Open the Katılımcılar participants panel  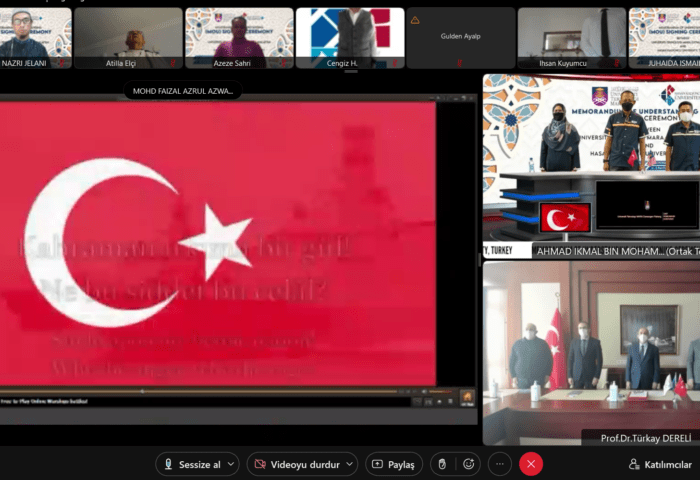pyautogui.click(x=660, y=464)
